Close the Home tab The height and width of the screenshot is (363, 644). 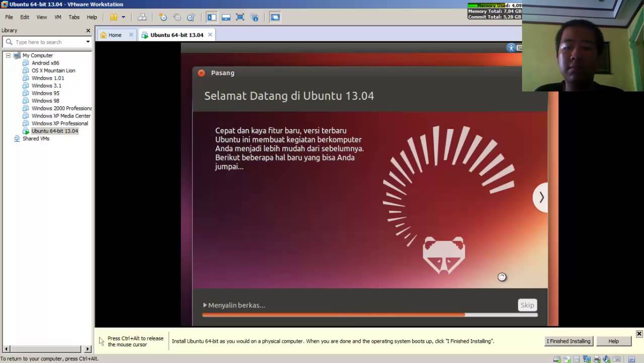131,35
